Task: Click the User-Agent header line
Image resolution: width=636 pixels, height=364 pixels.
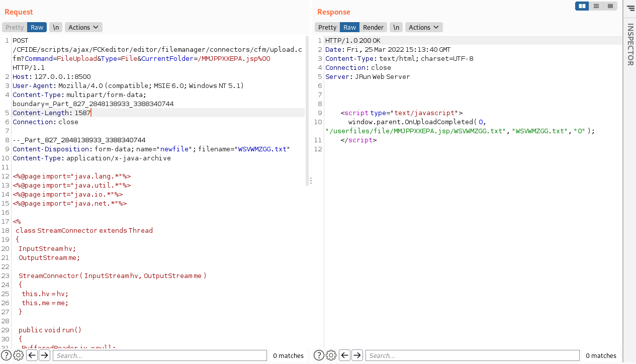Action: click(128, 85)
